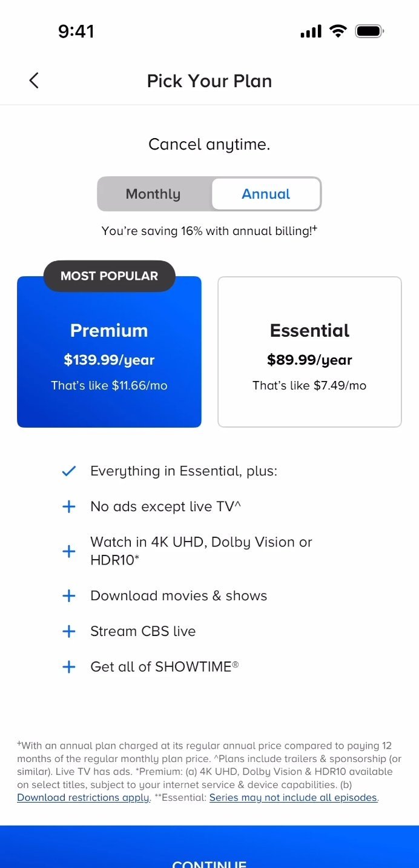Viewport: 419px width, 868px height.
Task: Tap plus icon next to No ads
Action: pos(69,506)
